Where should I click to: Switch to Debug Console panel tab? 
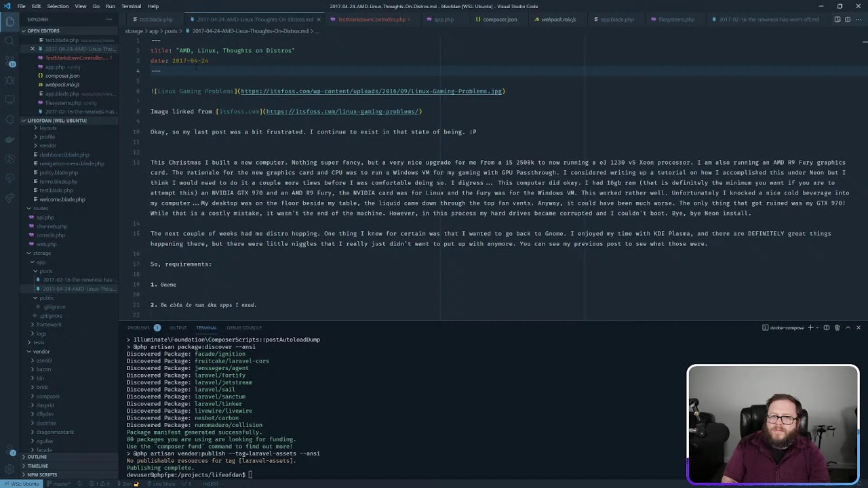coord(244,327)
